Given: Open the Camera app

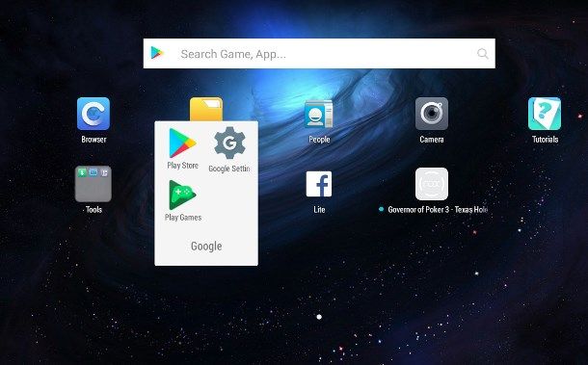Looking at the screenshot, I should (x=432, y=114).
